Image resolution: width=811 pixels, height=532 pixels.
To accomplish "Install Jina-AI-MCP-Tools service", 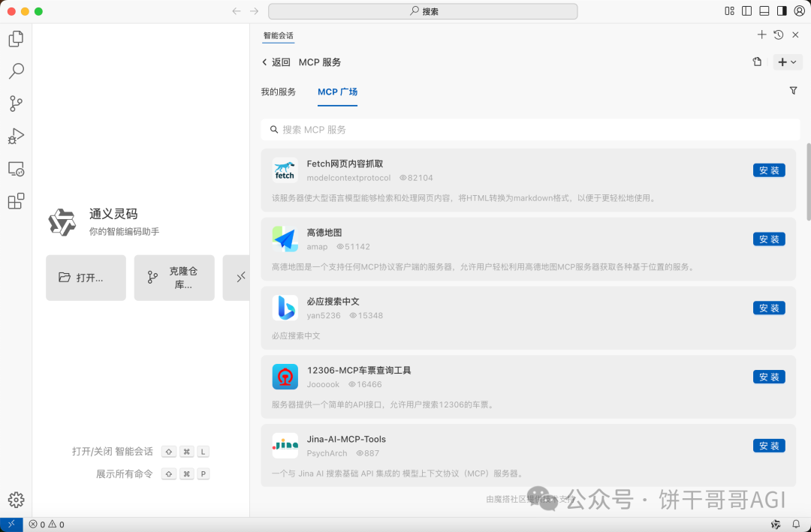I will pos(769,446).
